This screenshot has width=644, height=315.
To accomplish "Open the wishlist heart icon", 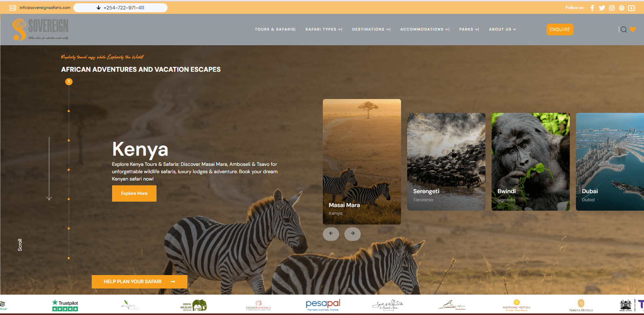I will click(633, 29).
